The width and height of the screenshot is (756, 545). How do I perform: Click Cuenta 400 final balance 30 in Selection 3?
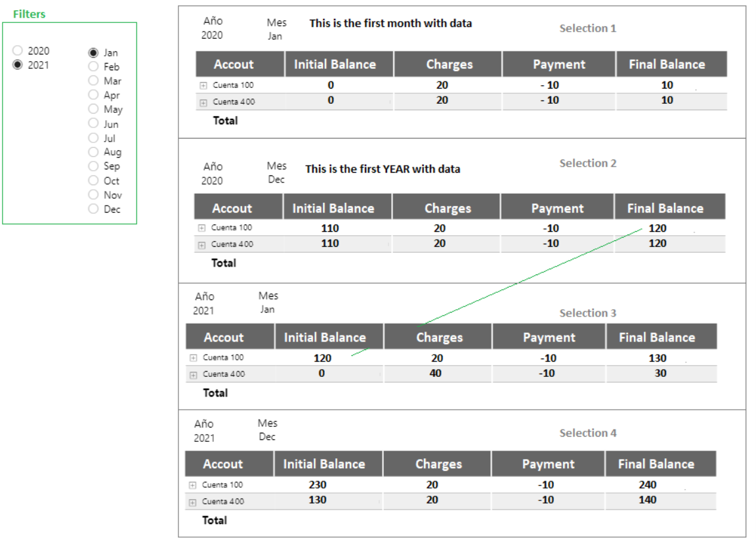tap(661, 374)
